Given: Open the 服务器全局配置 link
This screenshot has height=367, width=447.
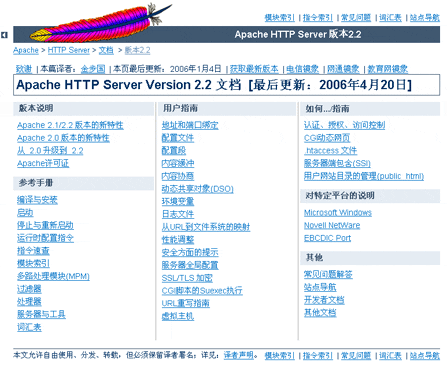Looking at the screenshot, I should coord(190,265).
